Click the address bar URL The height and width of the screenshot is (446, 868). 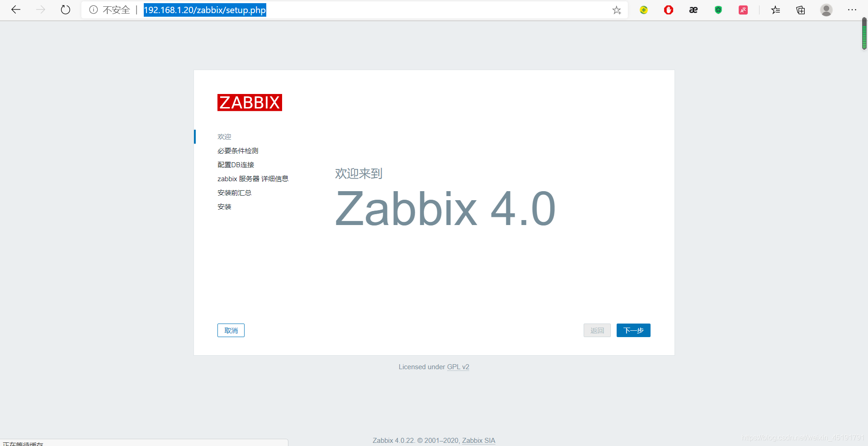(x=205, y=10)
